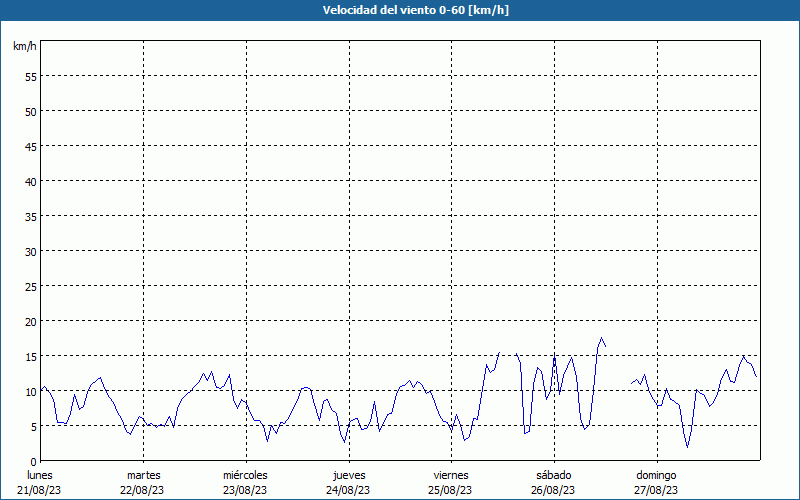Click the 0 y-axis label
Screen dimensions: 800x500
(x=34, y=462)
